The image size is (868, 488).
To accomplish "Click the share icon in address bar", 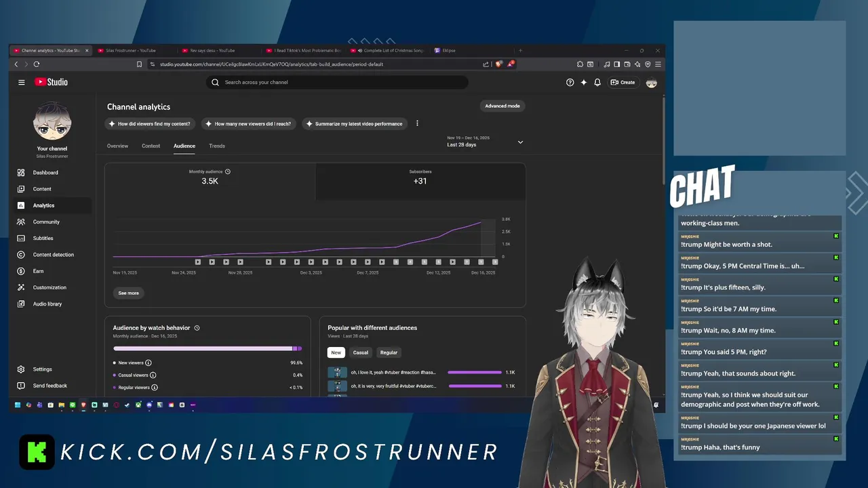I will (486, 64).
